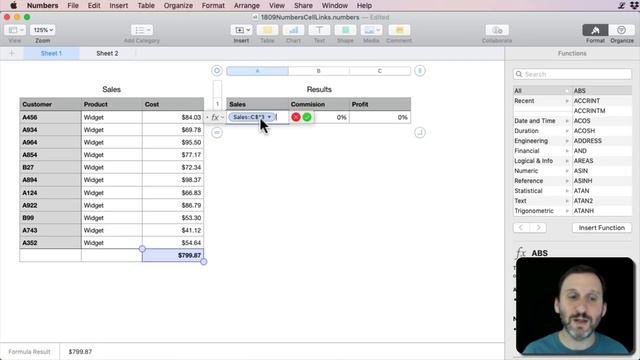640x360 pixels.
Task: Select column B header of Results table
Action: [x=319, y=71]
